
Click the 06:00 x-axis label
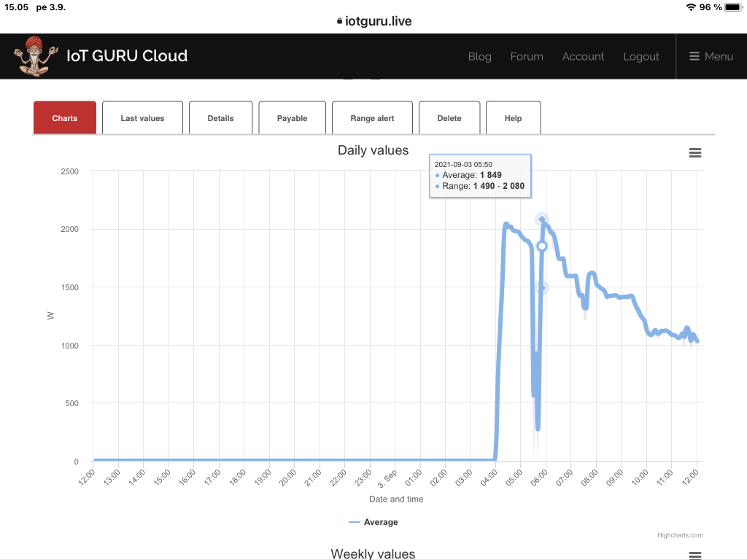coord(539,477)
